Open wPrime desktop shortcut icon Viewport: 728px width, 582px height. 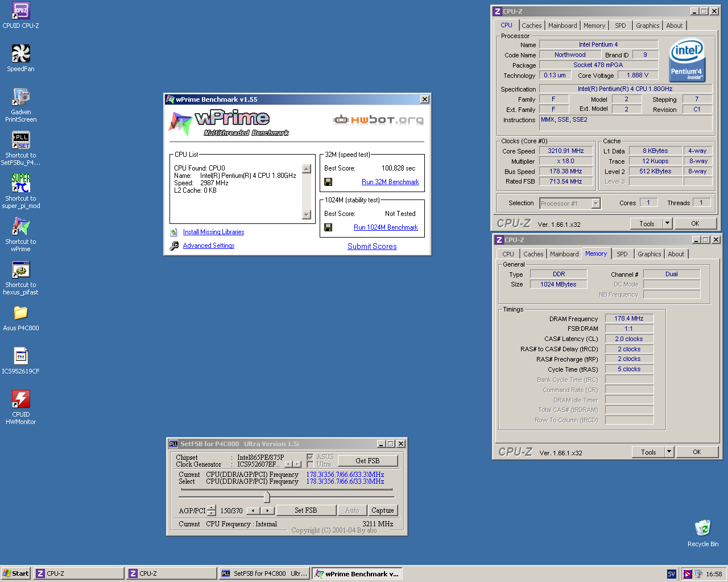pyautogui.click(x=21, y=226)
